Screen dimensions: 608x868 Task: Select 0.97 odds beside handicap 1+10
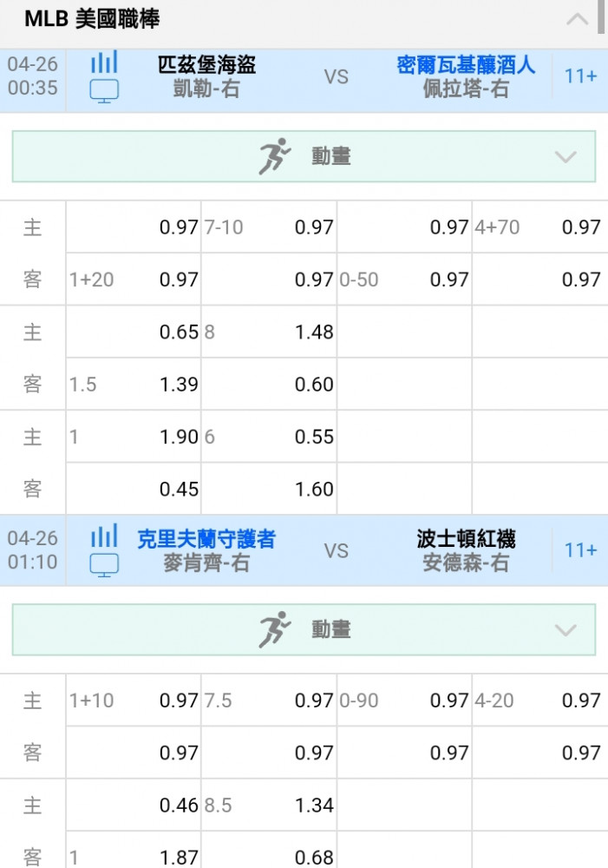pos(178,700)
